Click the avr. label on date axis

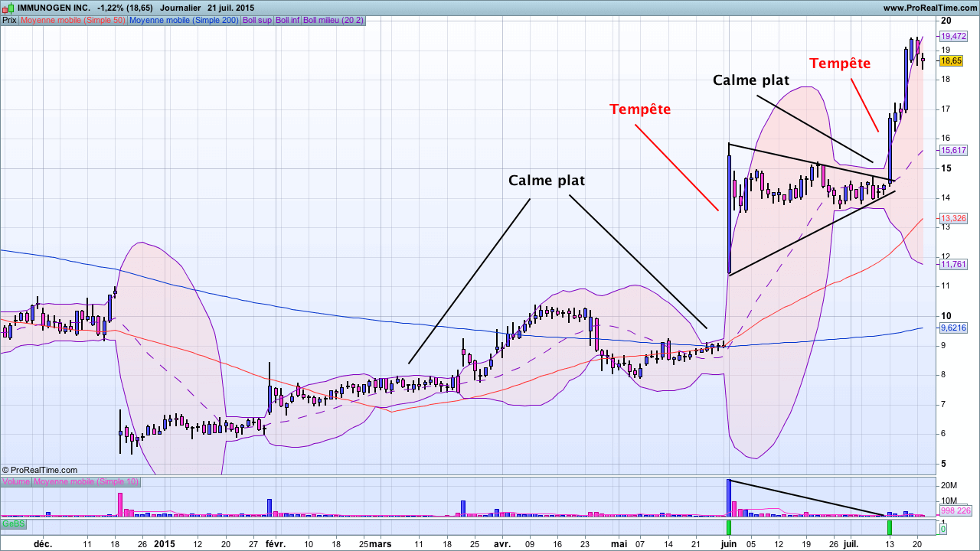pos(502,544)
